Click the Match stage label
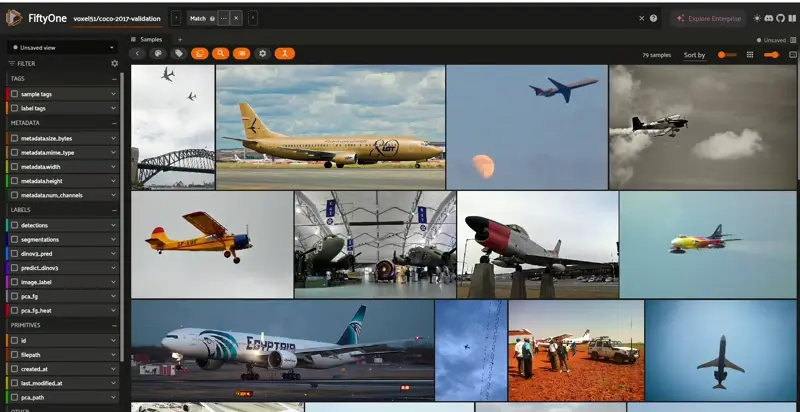Image resolution: width=800 pixels, height=412 pixels. coord(198,19)
